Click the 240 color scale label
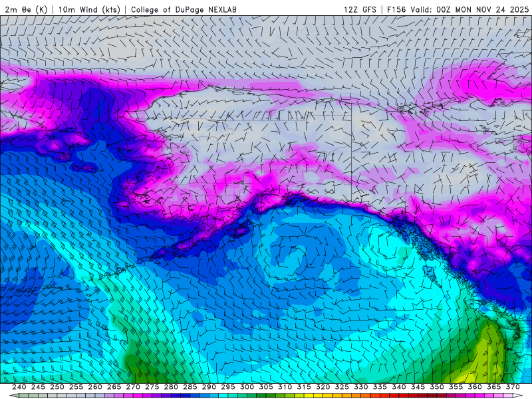The height and width of the screenshot is (399, 532). [19, 387]
